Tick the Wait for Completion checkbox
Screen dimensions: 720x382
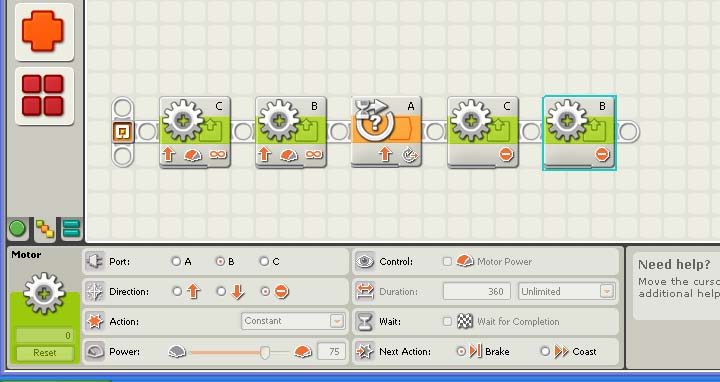pos(447,321)
